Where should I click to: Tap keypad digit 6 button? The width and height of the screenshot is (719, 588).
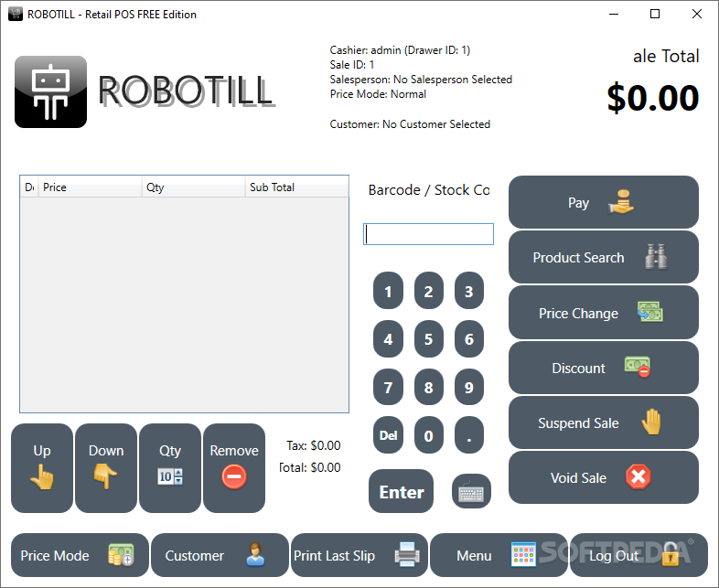(468, 338)
